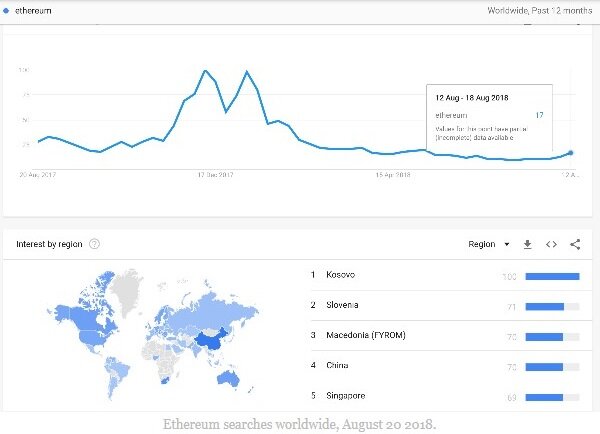Select Kosovo in the region ranking

pos(341,274)
